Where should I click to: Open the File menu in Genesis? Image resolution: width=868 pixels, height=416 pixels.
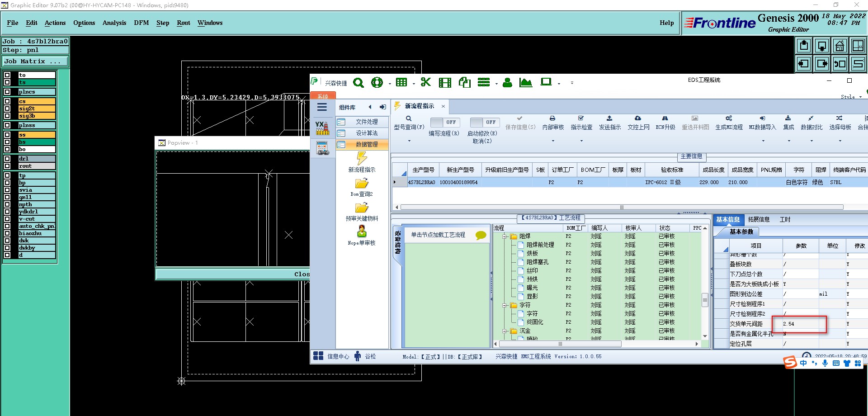(13, 23)
